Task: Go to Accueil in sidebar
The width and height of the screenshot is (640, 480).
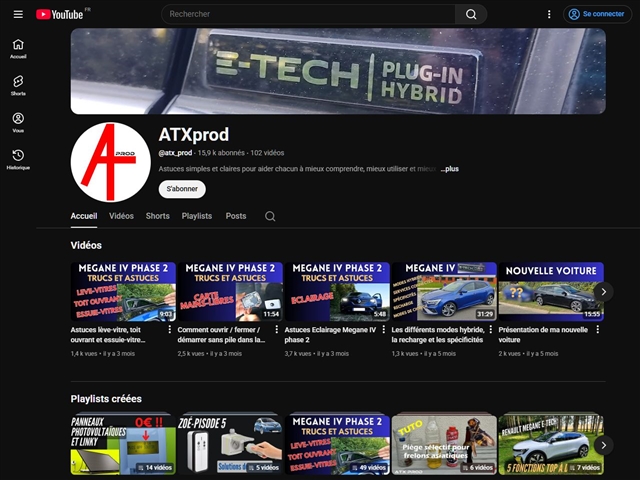Action: pos(18,48)
